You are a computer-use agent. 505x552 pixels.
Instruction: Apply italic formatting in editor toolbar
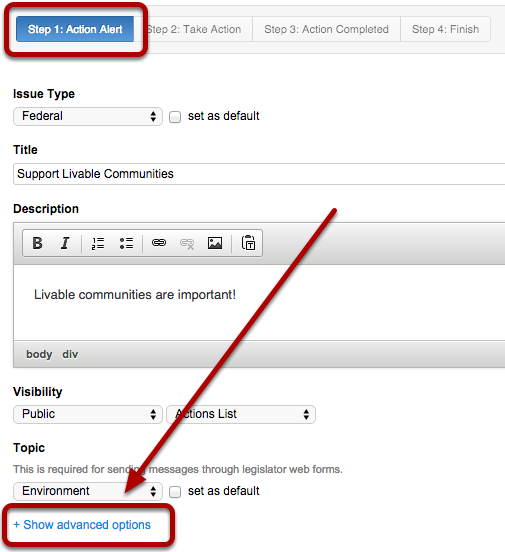pos(65,243)
